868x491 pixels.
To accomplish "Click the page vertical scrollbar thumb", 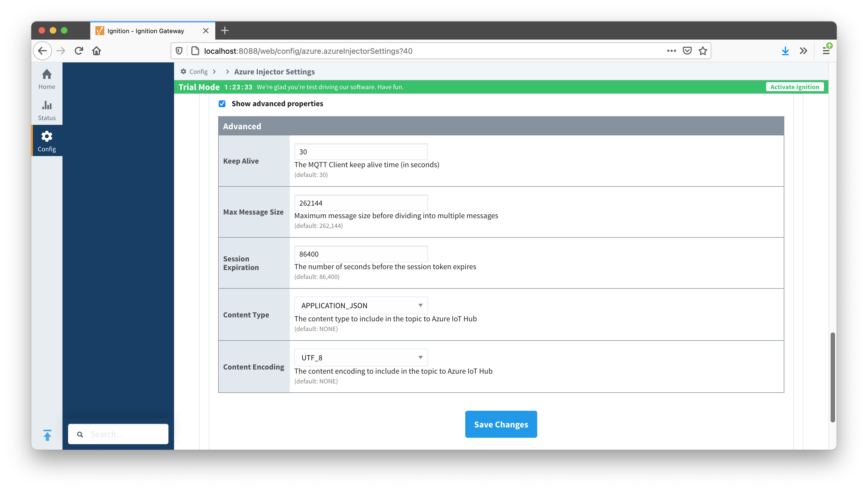I will pos(833,377).
